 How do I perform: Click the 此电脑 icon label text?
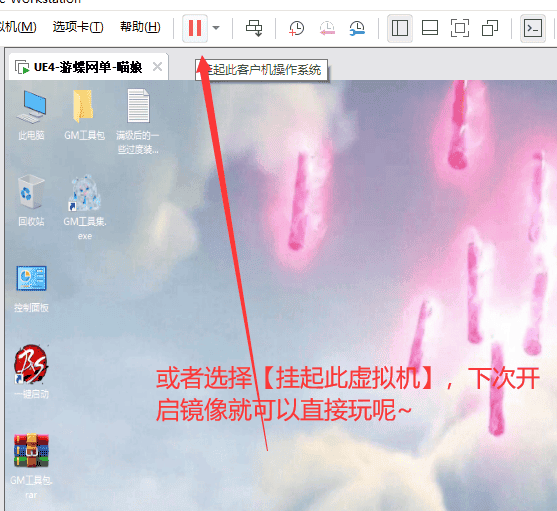pos(31,135)
